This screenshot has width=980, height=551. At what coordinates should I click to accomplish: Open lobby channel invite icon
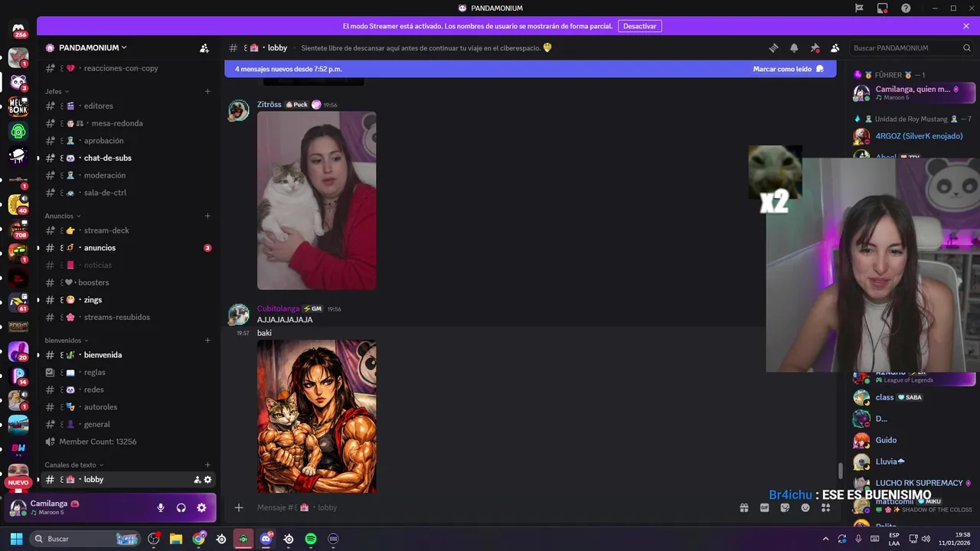[x=198, y=480]
